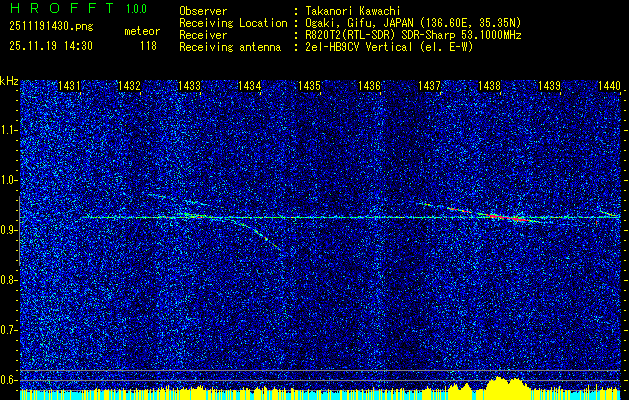Click the 1432 time marker
Image resolution: width=629 pixels, height=400 pixels.
130,86
